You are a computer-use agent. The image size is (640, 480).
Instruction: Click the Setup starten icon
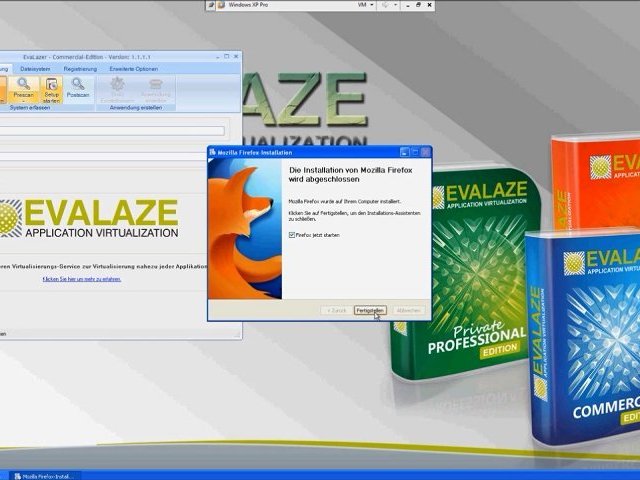(x=51, y=85)
